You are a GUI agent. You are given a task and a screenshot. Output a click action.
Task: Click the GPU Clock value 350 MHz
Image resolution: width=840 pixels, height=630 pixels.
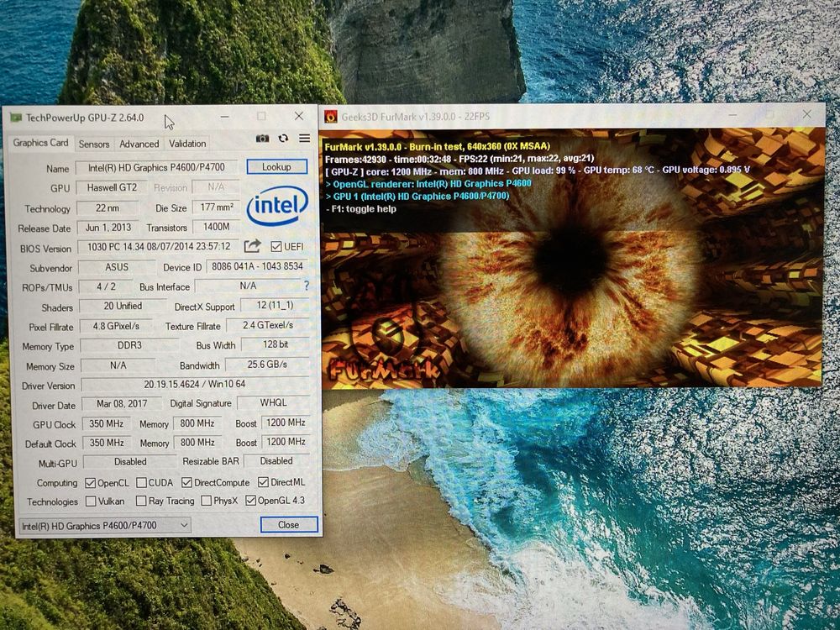coord(107,423)
